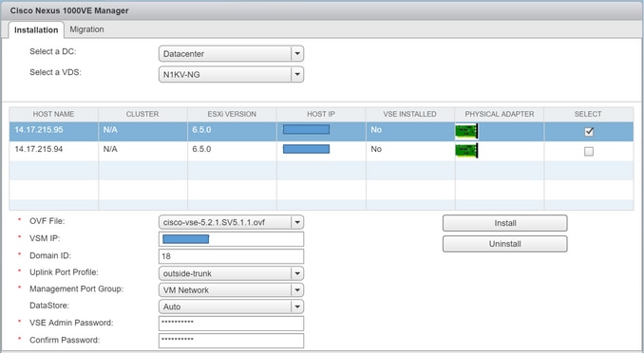Click the HOST IP column header
644x353 pixels.
click(x=321, y=114)
